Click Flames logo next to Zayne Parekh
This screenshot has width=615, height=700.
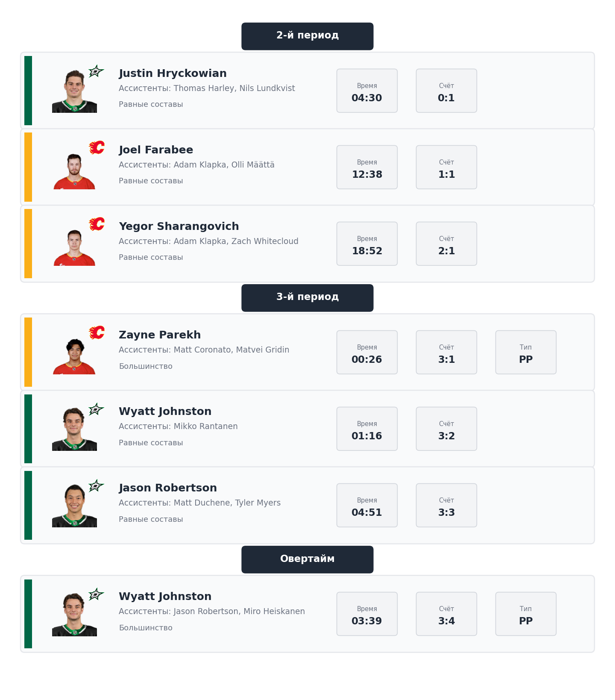coord(97,333)
